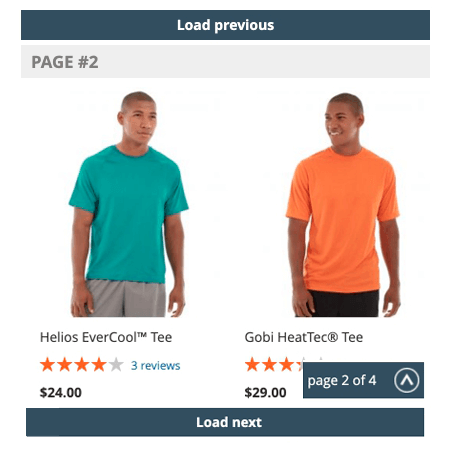Click the Helios tee star rating
Screen dimensions: 450x450
tap(82, 364)
